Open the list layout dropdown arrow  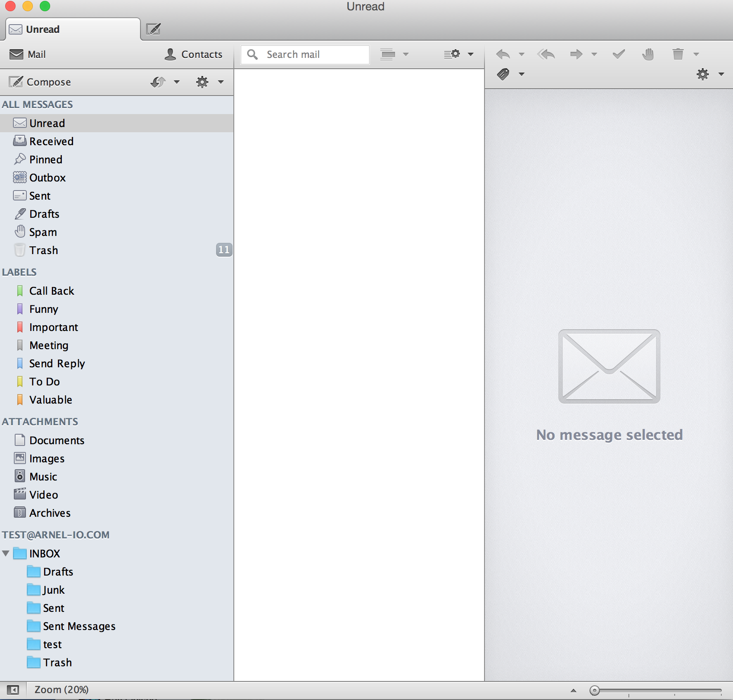406,54
